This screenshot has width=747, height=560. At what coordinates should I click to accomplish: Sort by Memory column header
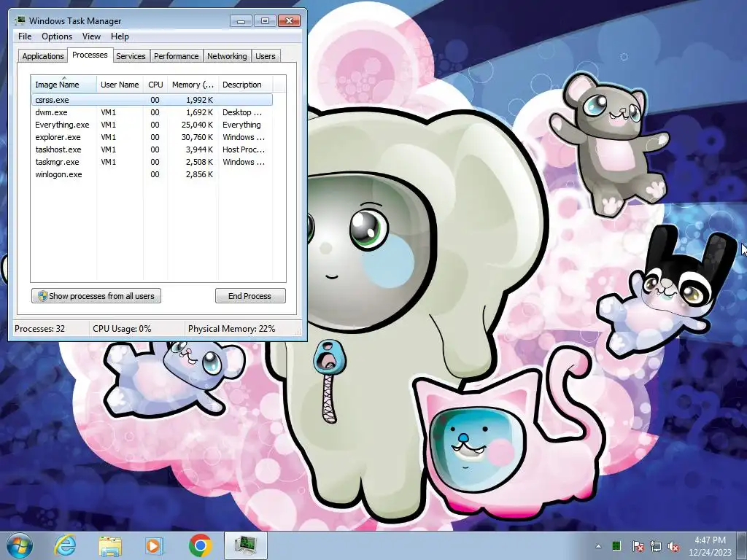[193, 85]
